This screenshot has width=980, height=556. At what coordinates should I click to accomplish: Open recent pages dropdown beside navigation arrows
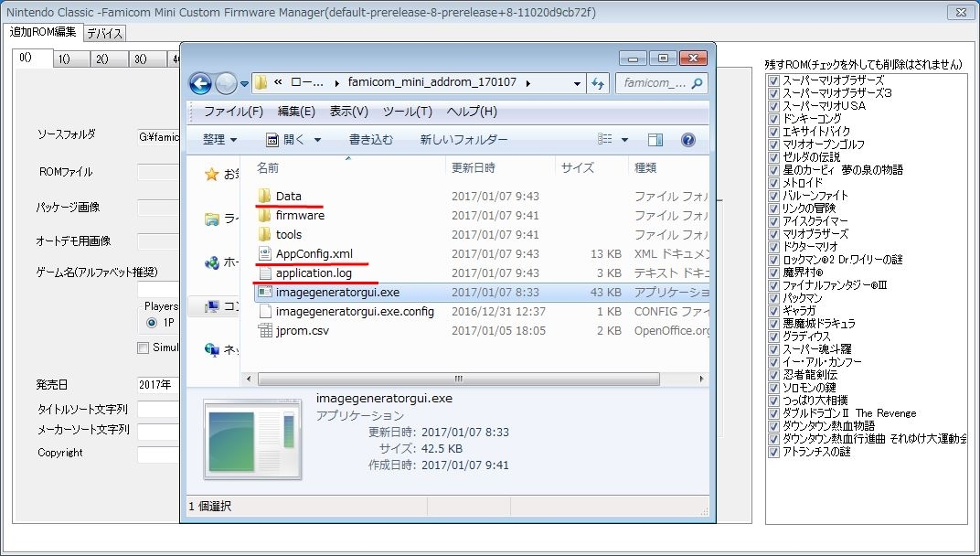244,83
